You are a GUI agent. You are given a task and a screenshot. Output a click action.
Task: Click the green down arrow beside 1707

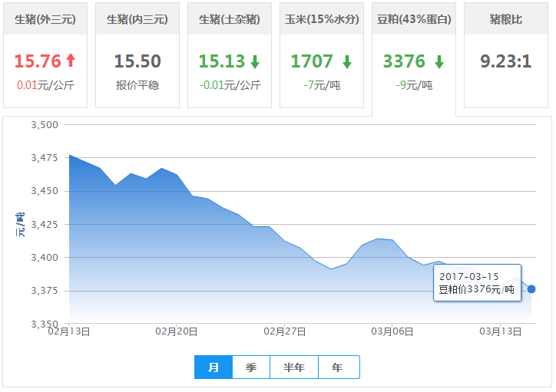(347, 61)
